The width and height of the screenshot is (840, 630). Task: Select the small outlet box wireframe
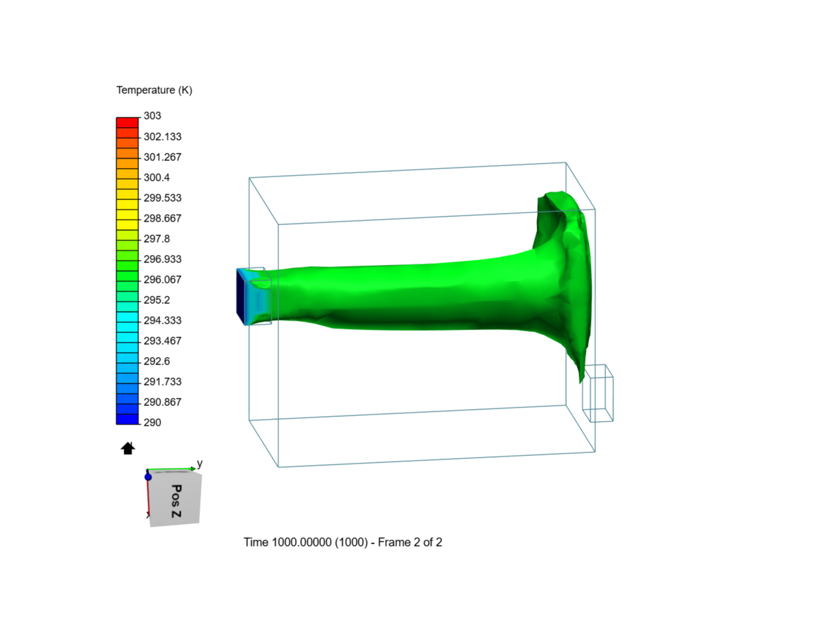click(x=598, y=393)
